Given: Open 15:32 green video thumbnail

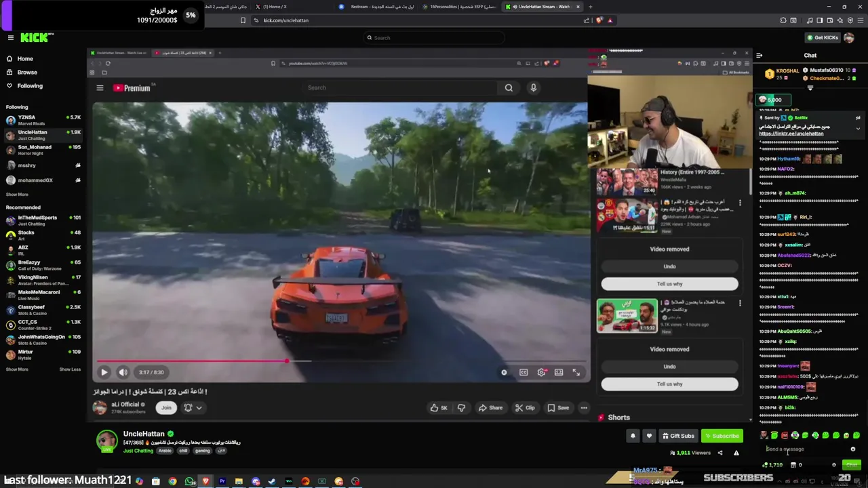Looking at the screenshot, I should pos(627,316).
